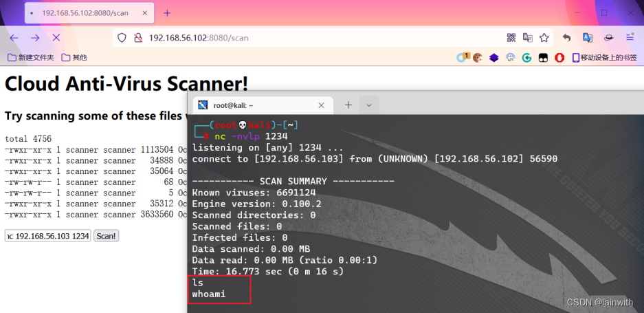Open the cookie editor extension icon
The image size is (644, 313).
pos(477,58)
